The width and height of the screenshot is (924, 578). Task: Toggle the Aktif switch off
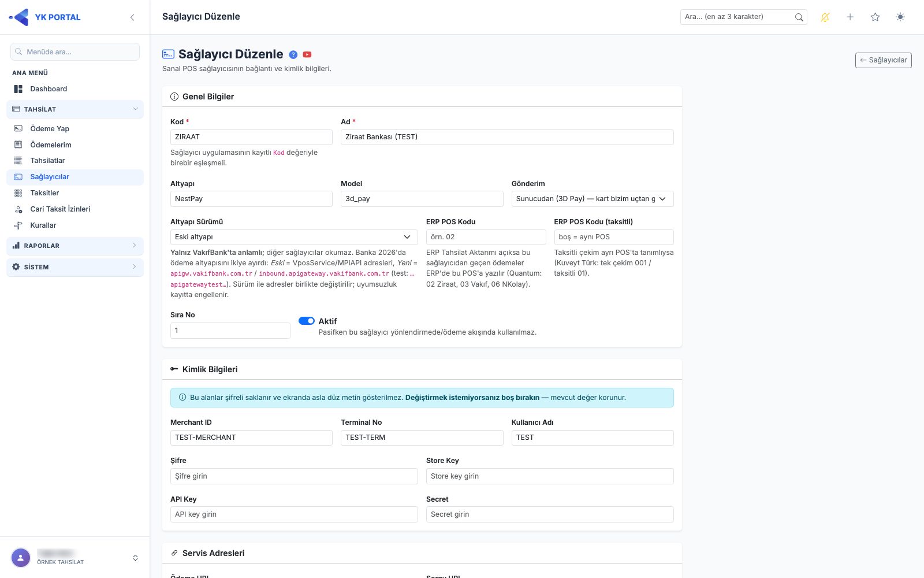(x=307, y=321)
